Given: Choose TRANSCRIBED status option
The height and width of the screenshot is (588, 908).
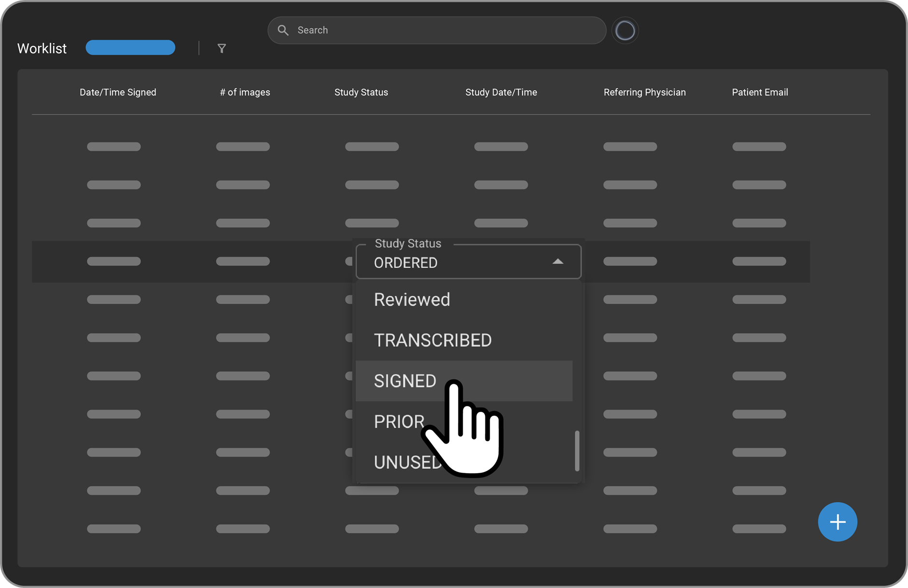Looking at the screenshot, I should pyautogui.click(x=433, y=340).
